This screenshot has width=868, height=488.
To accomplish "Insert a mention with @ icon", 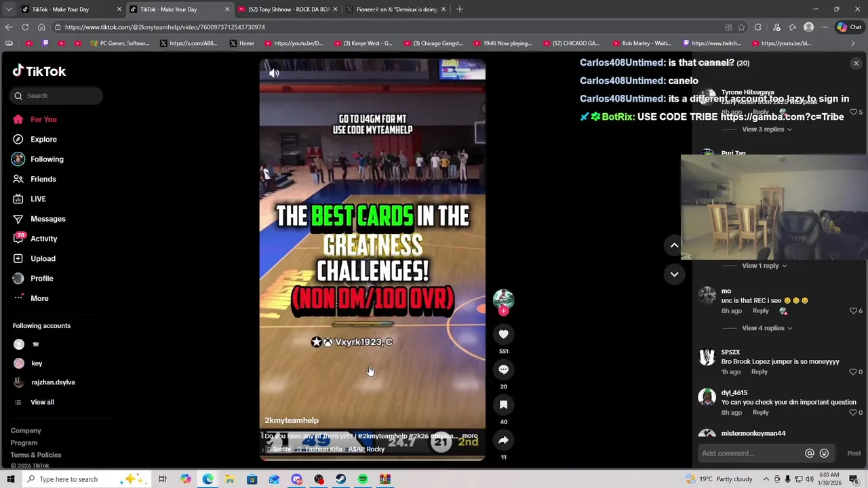I will pos(809,453).
